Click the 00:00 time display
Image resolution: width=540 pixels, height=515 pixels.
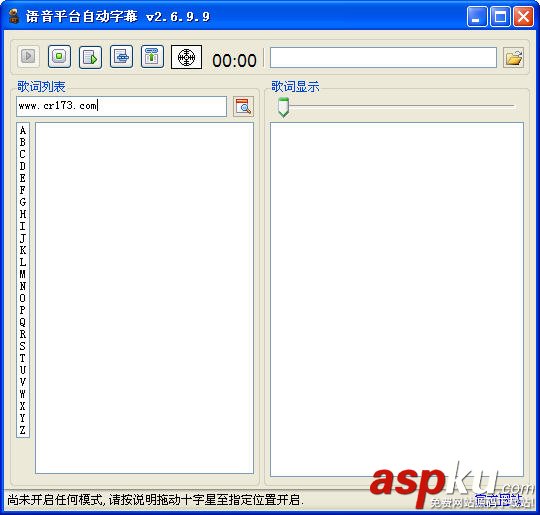pyautogui.click(x=234, y=61)
